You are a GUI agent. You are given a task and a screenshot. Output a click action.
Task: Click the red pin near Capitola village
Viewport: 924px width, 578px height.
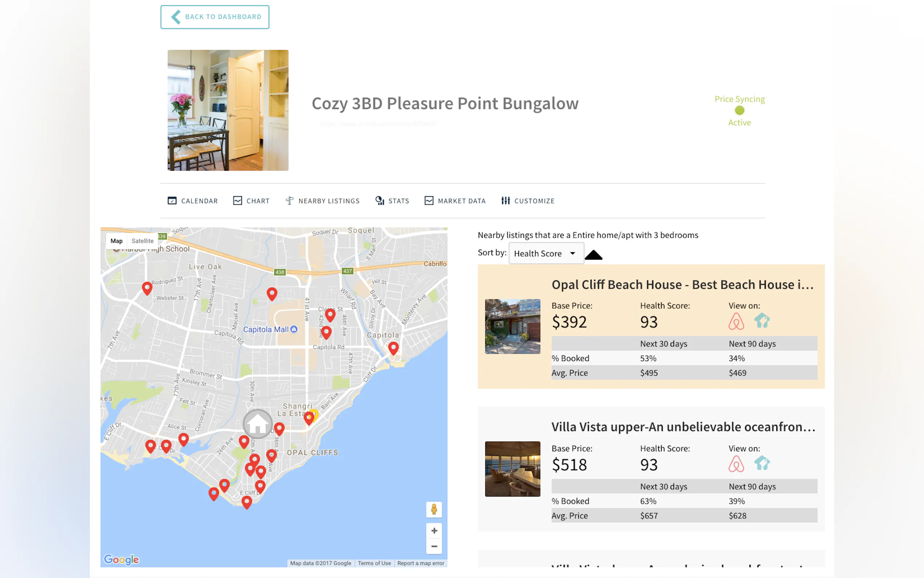click(x=393, y=348)
